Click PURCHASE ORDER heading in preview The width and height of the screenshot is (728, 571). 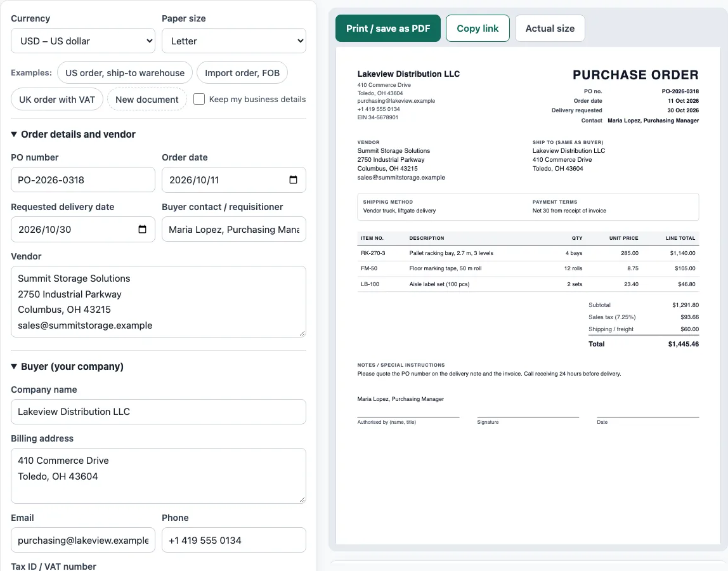point(635,75)
